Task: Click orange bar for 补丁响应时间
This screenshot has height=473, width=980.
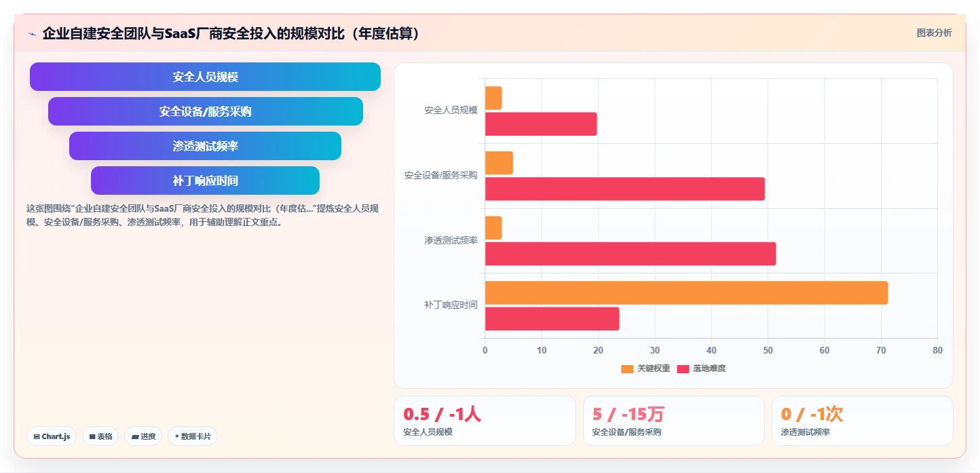Action: click(x=686, y=292)
